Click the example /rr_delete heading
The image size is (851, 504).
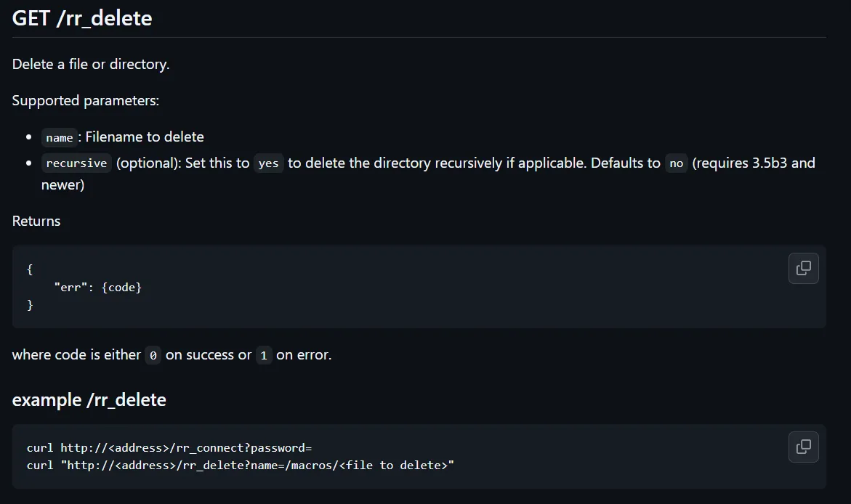pyautogui.click(x=89, y=399)
